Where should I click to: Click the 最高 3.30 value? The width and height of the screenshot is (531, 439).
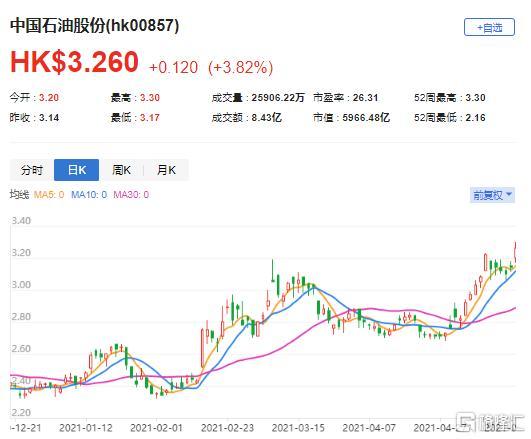(x=150, y=98)
